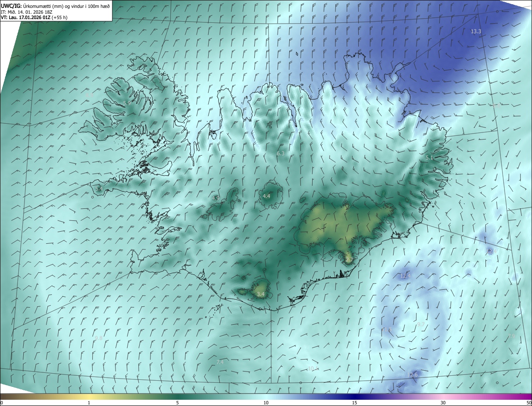Click the initialization time line 'IT: Mið. 14. 01. 2026 18Z'
Image resolution: width=532 pixels, height=406 pixels.
point(27,12)
